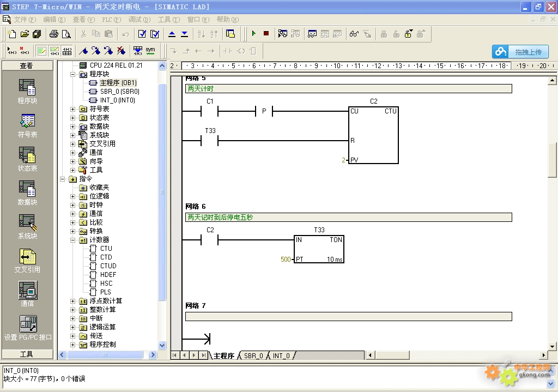Open the PLC menu
Image resolution: width=558 pixels, height=392 pixels.
pyautogui.click(x=112, y=20)
